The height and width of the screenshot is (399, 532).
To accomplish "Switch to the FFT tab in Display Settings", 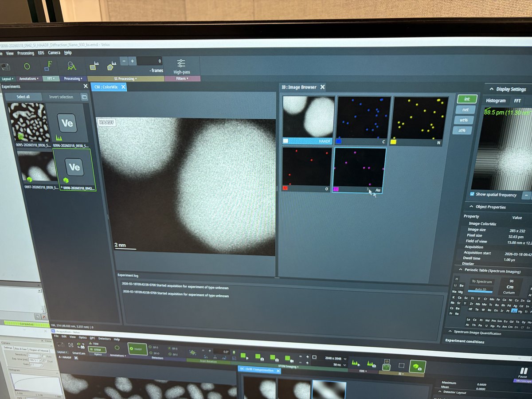I will tap(517, 101).
